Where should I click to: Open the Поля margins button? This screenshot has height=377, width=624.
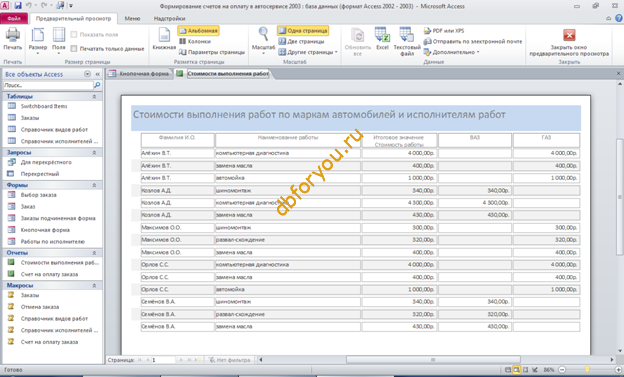pos(58,41)
